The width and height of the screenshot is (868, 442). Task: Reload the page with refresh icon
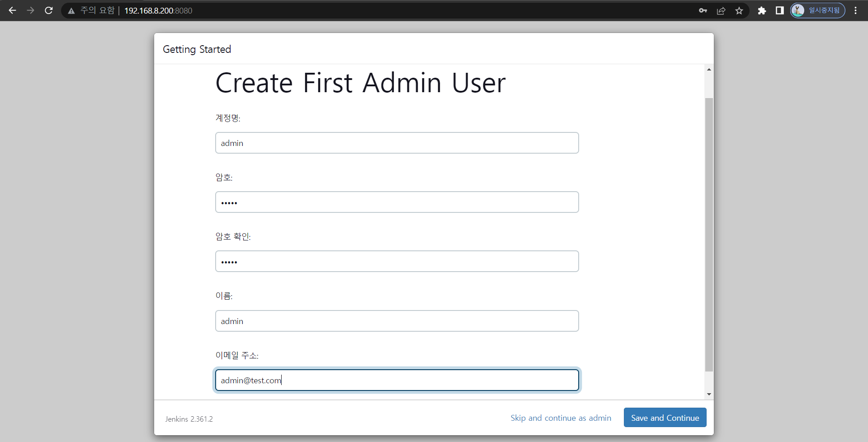point(49,10)
